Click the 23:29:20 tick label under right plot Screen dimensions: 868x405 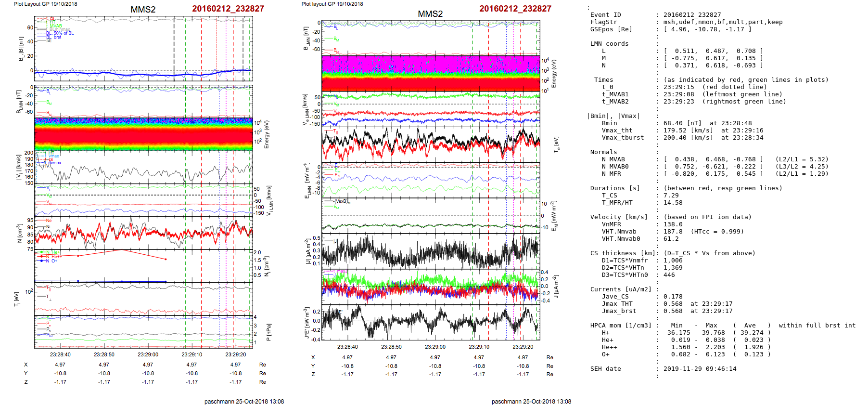point(523,347)
